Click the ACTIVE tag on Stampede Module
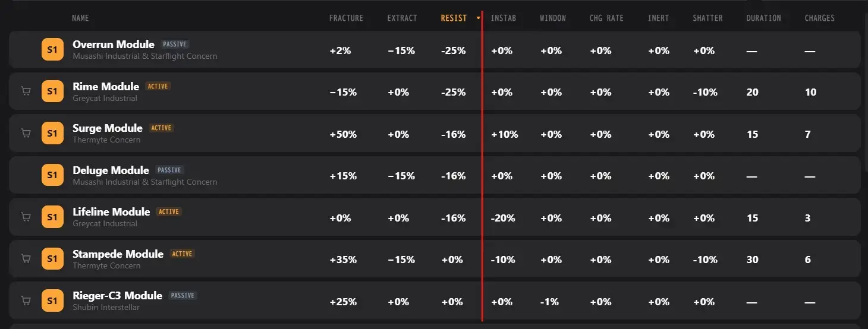This screenshot has width=868, height=329. click(x=182, y=254)
